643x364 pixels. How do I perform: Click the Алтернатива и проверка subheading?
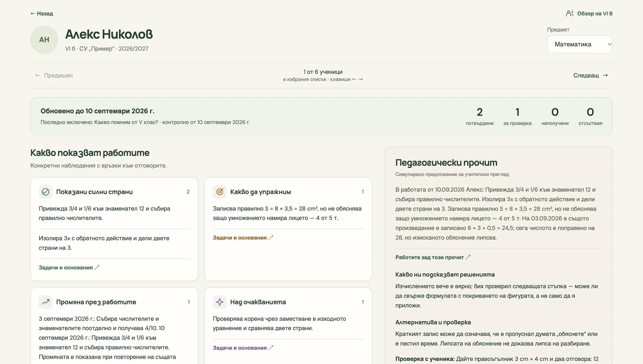pos(433,322)
